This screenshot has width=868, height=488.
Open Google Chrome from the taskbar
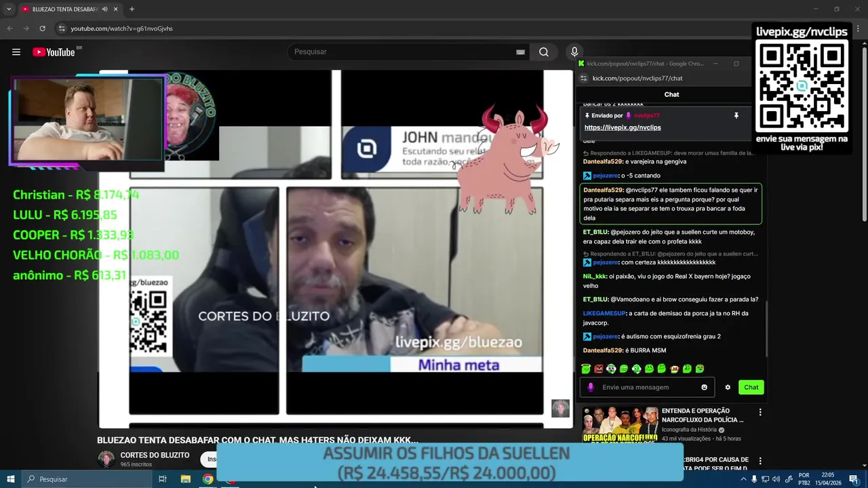point(208,479)
